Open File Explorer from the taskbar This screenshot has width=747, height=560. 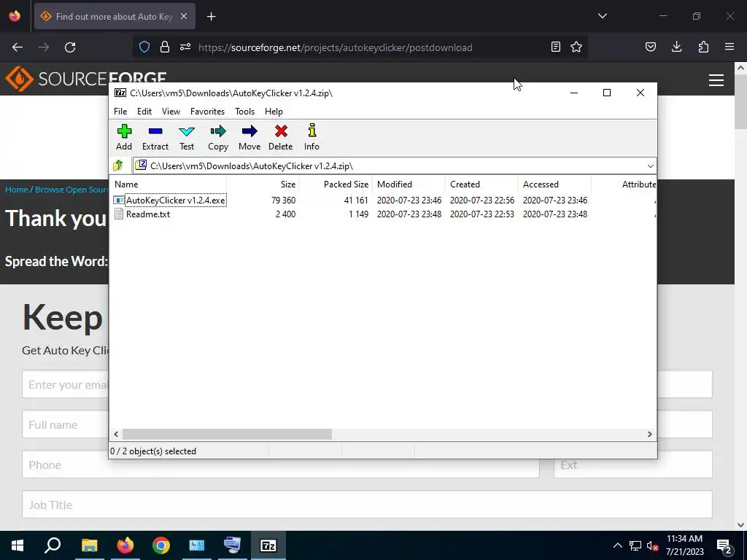click(x=89, y=545)
